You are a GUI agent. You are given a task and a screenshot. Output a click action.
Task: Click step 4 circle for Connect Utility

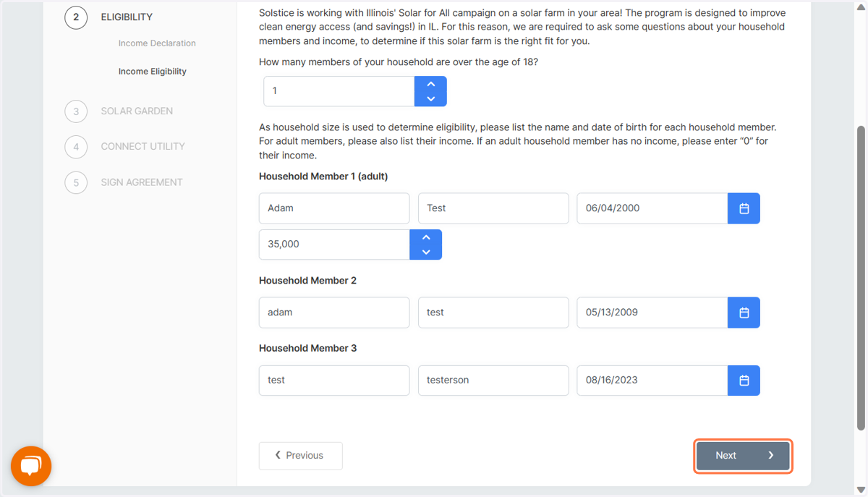coord(76,147)
